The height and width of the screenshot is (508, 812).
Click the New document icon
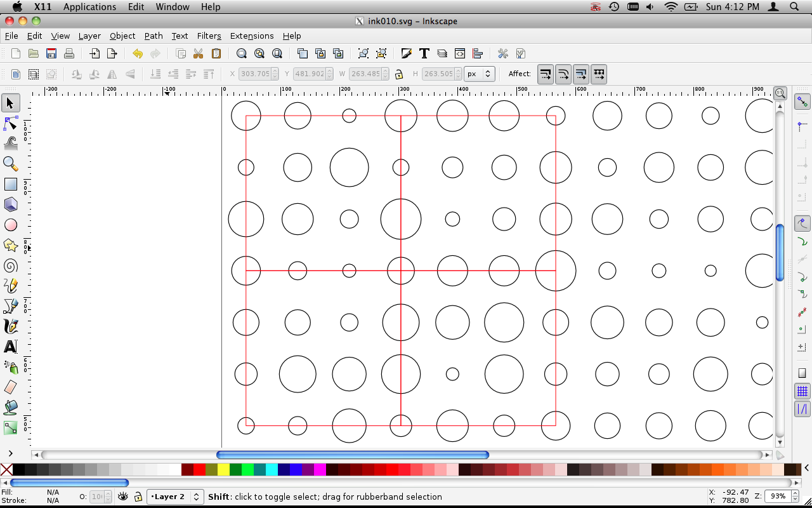(16, 53)
